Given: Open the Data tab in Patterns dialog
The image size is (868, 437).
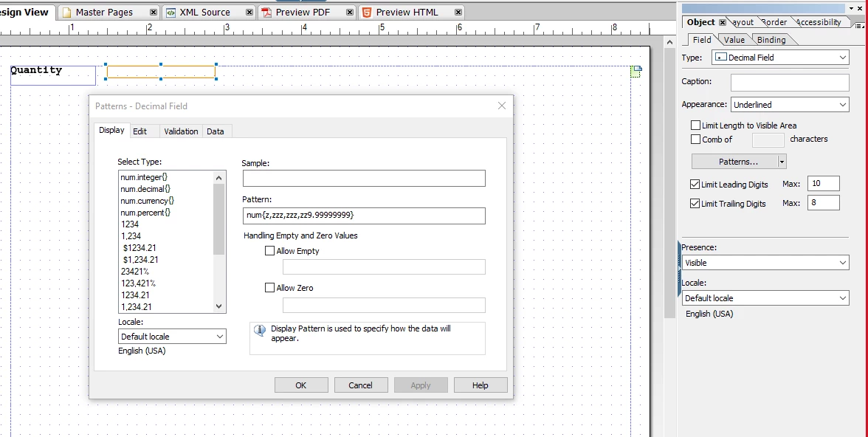Looking at the screenshot, I should (x=216, y=131).
